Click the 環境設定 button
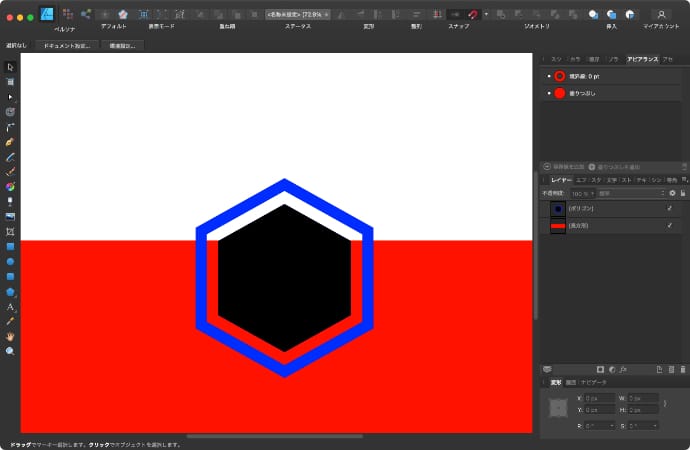690x450 pixels. point(123,46)
